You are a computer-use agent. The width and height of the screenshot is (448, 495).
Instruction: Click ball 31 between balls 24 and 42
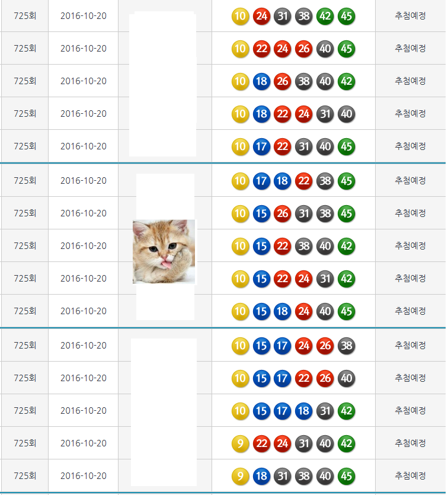point(325,279)
